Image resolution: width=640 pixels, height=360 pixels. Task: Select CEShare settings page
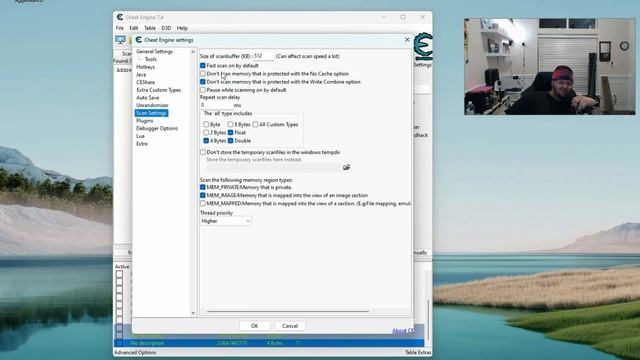(x=145, y=82)
